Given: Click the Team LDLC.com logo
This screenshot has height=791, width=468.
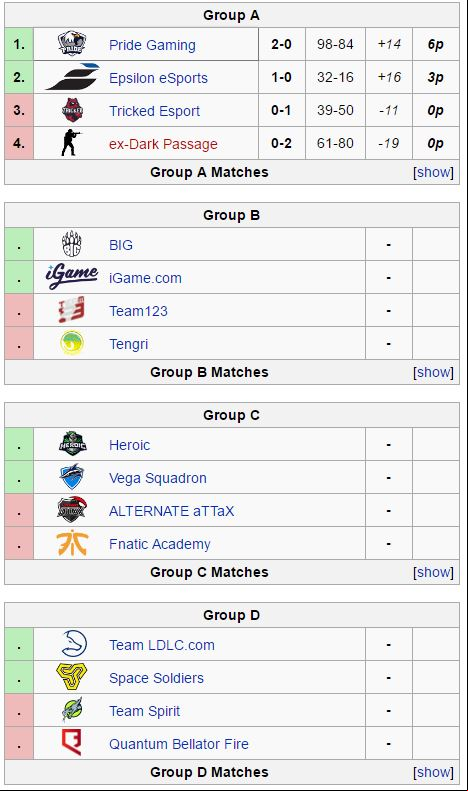Looking at the screenshot, I should [74, 644].
